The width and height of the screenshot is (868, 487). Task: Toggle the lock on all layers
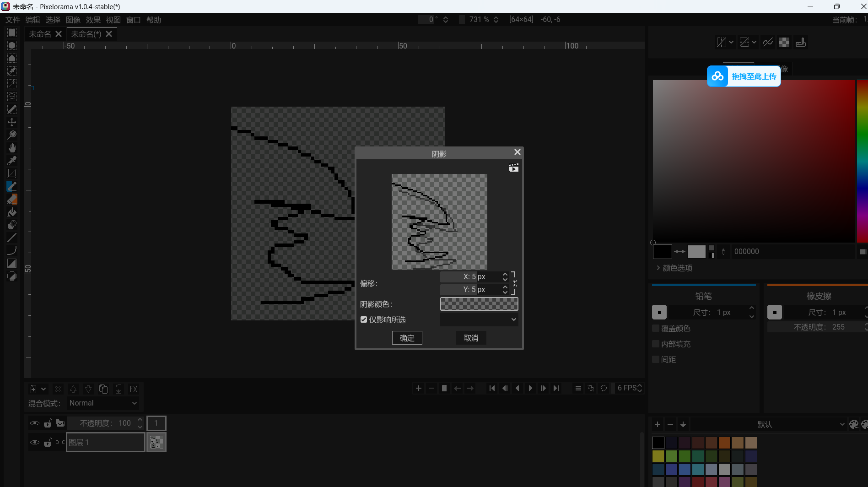(48, 423)
